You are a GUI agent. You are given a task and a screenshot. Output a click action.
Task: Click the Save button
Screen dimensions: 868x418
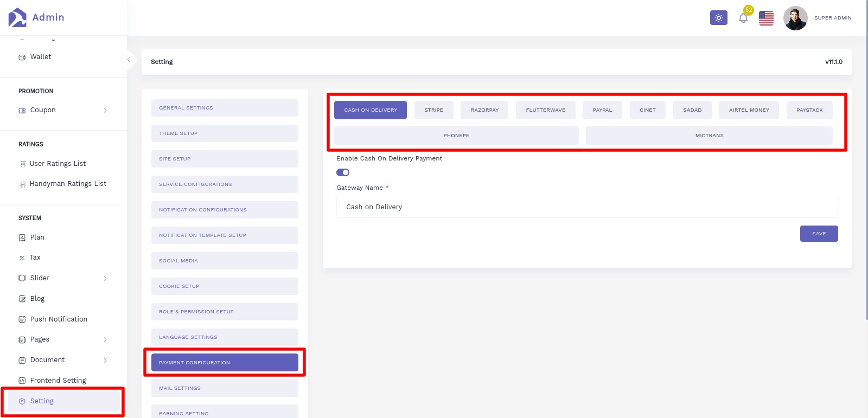819,234
